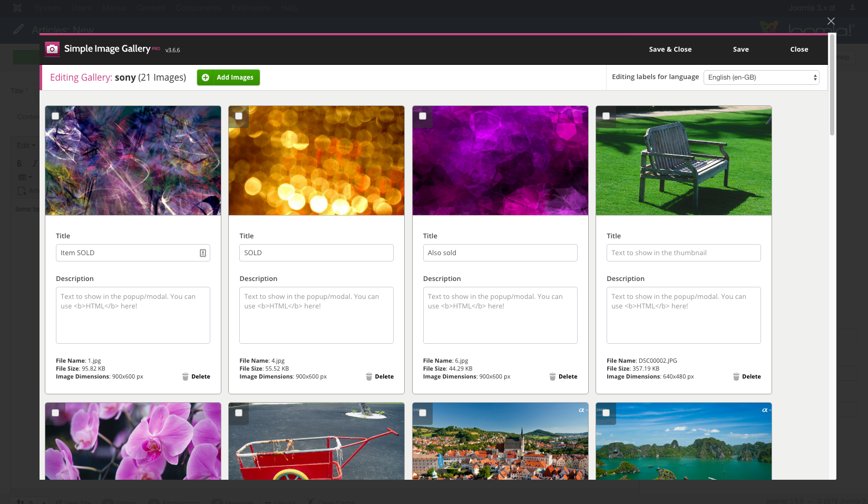Click the trash icon for 6.jpg

click(x=552, y=376)
